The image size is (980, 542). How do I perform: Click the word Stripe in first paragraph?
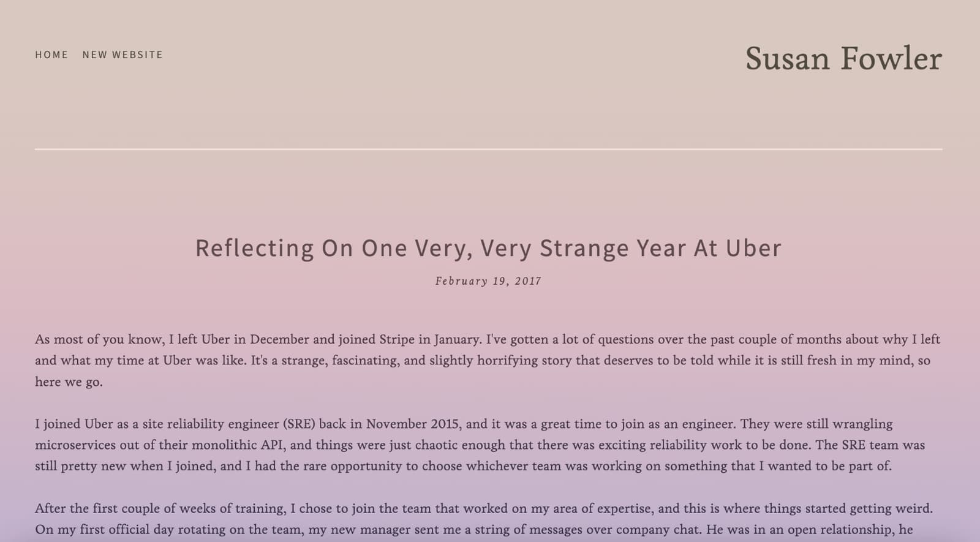coord(397,340)
